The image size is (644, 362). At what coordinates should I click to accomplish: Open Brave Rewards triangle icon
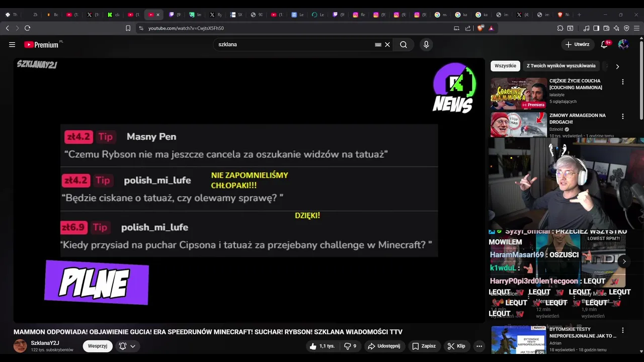(491, 28)
